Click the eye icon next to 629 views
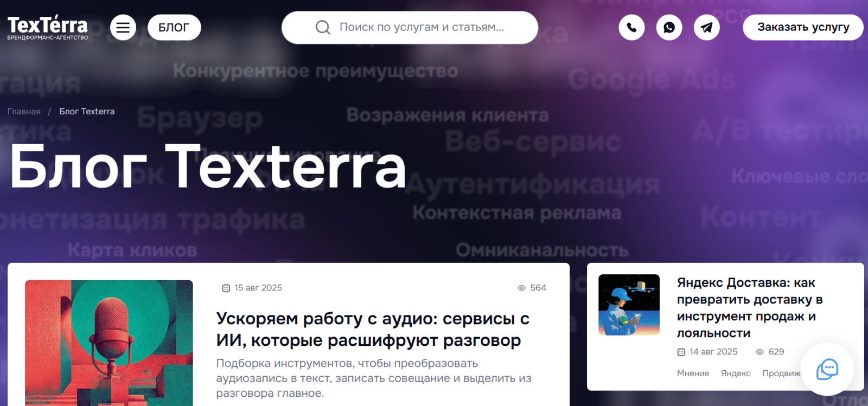Image resolution: width=868 pixels, height=406 pixels. coord(759,352)
